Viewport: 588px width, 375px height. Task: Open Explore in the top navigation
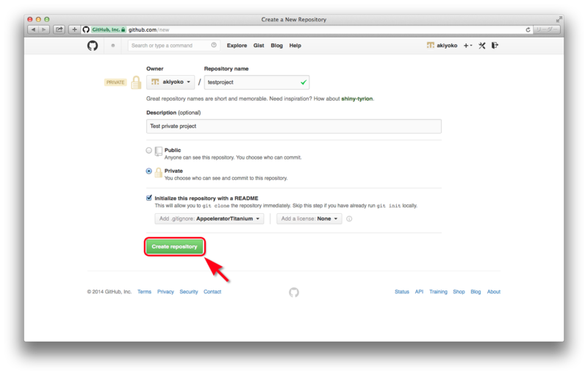point(237,46)
